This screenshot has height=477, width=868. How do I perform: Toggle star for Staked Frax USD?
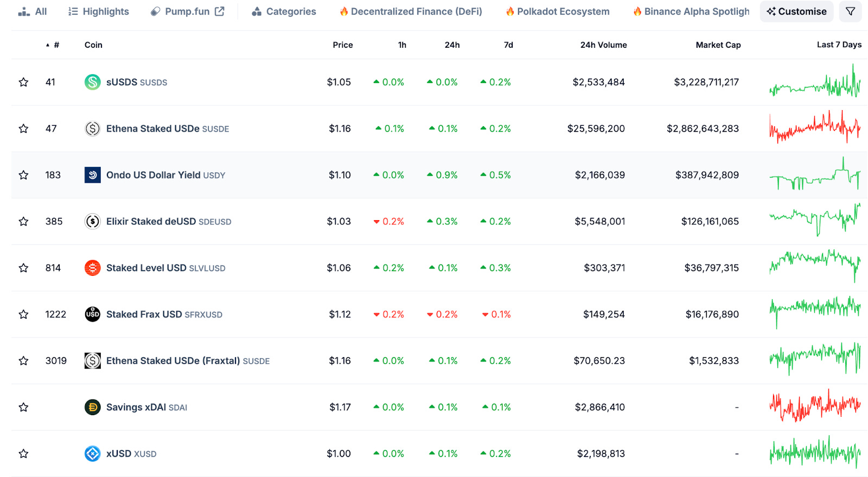tap(23, 314)
